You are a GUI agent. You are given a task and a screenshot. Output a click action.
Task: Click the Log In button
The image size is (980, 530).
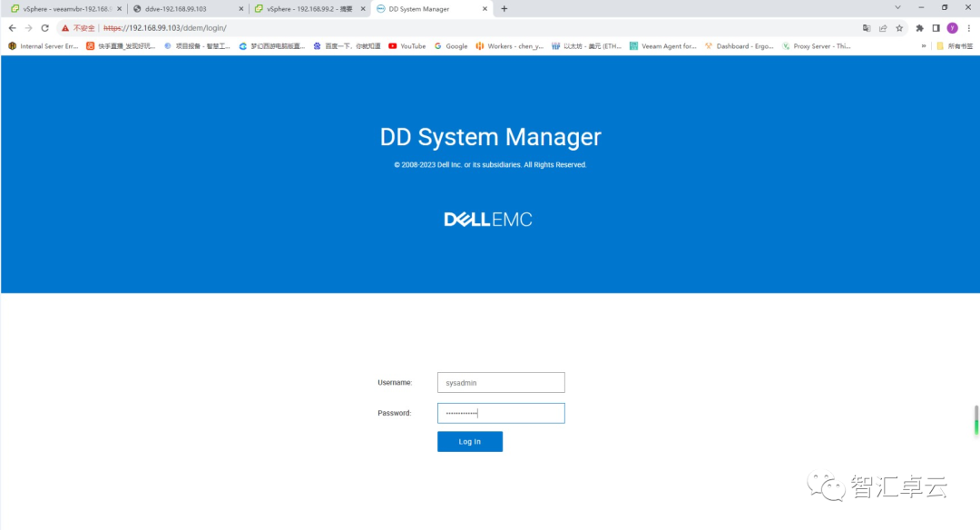(470, 441)
